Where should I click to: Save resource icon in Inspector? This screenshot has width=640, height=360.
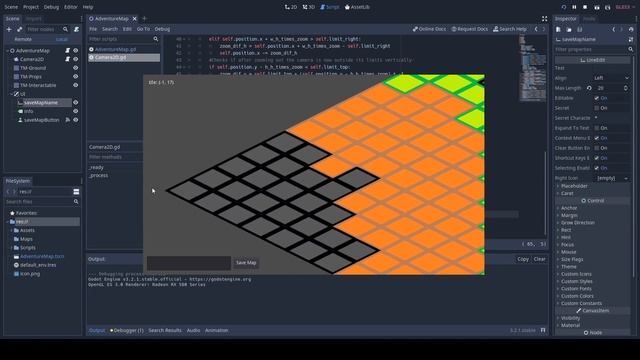tap(579, 29)
